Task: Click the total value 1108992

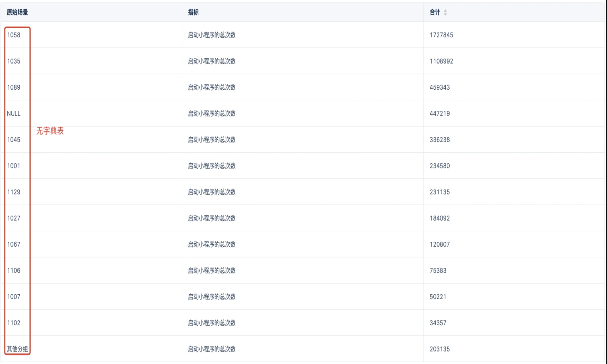Action: pos(441,61)
